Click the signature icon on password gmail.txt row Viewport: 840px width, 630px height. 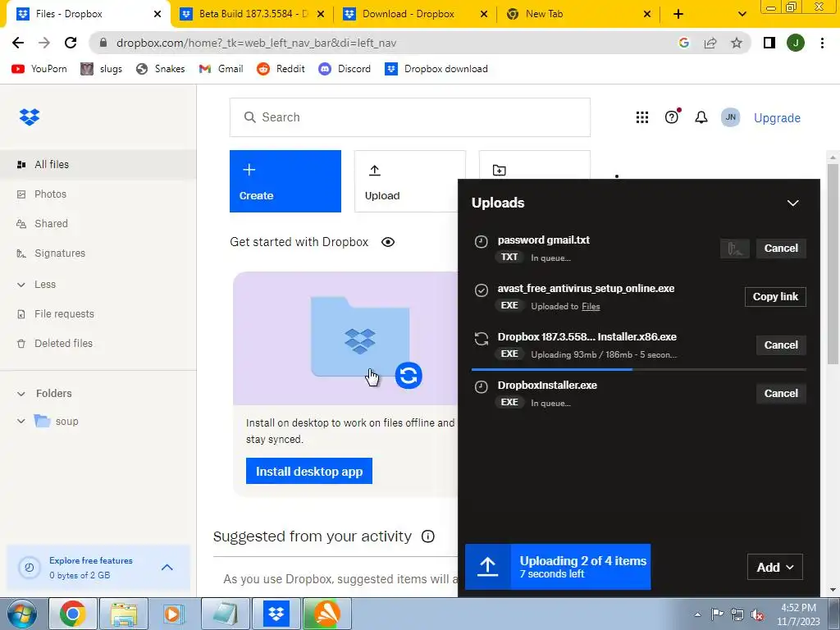pos(734,249)
